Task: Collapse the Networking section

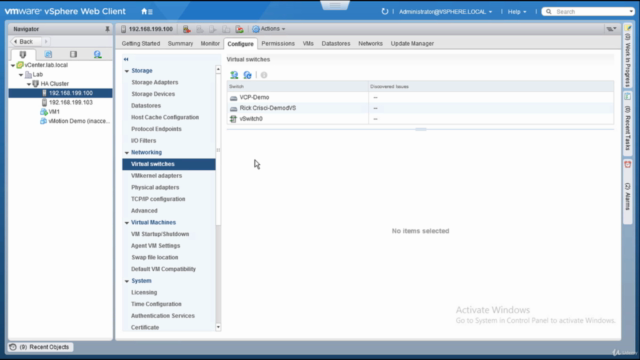Action: click(127, 153)
